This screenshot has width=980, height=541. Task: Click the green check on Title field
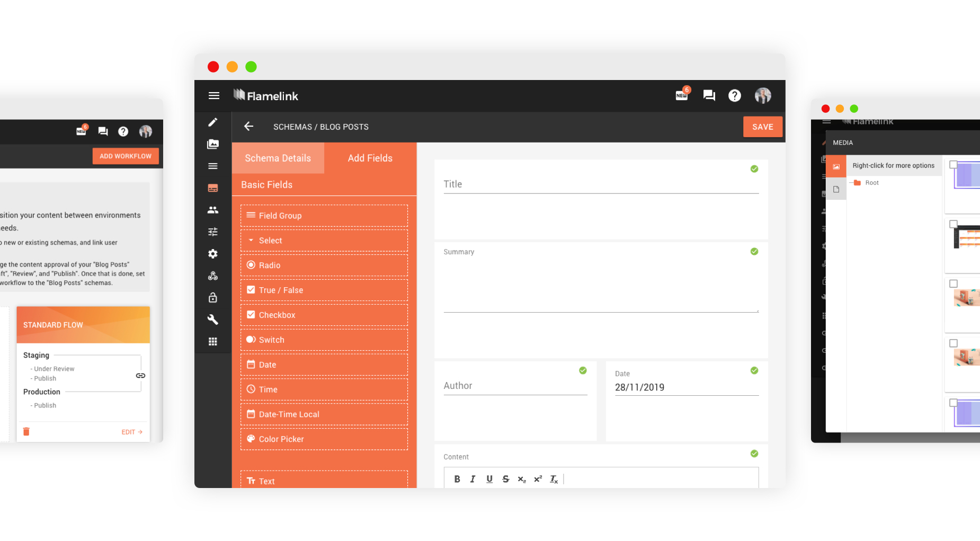[x=754, y=169]
